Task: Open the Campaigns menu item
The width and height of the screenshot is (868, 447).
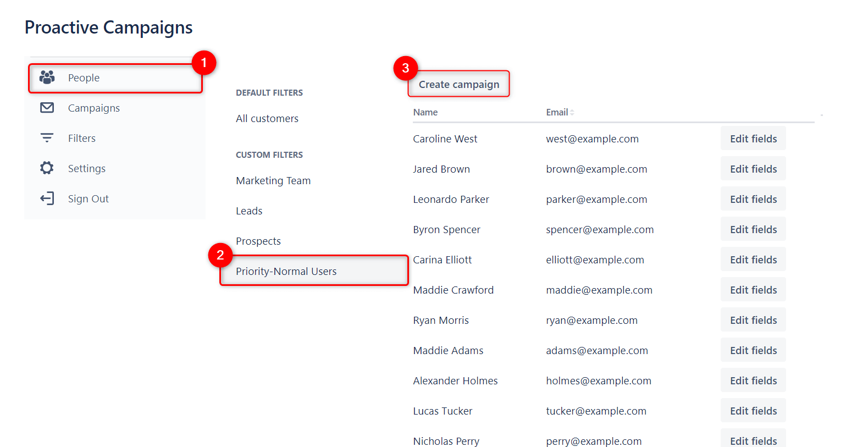Action: [x=115, y=108]
